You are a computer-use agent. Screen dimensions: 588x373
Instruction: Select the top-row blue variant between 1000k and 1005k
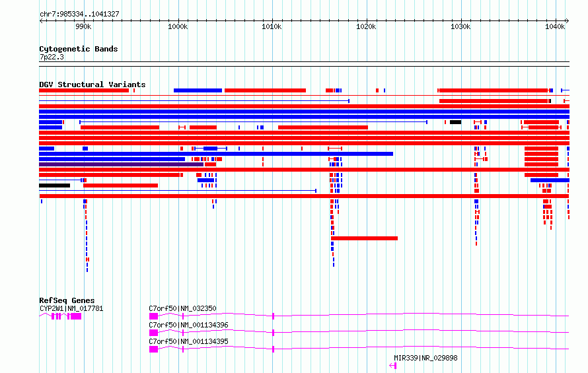pyautogui.click(x=198, y=90)
